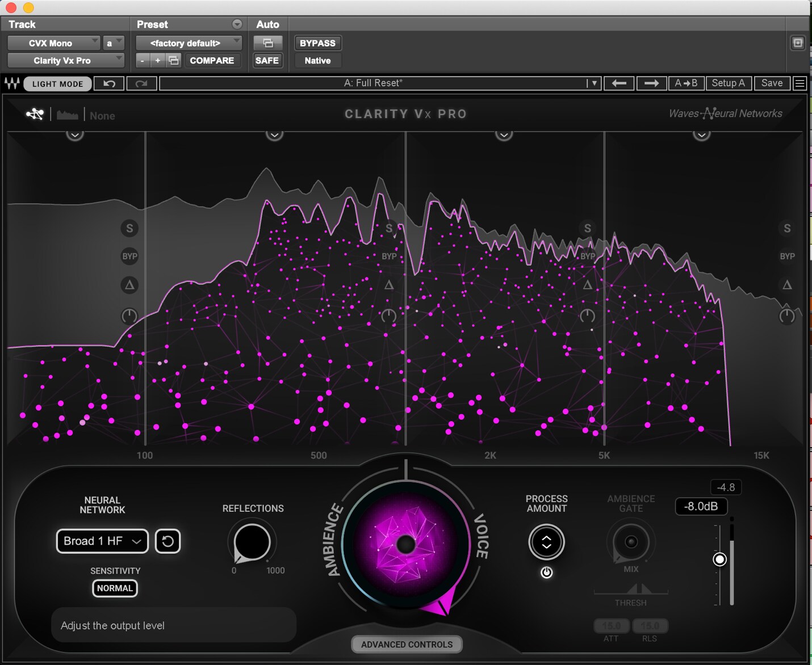Viewport: 812px width, 665px height.
Task: Open the Broad 1 HF network dropdown
Action: (102, 541)
